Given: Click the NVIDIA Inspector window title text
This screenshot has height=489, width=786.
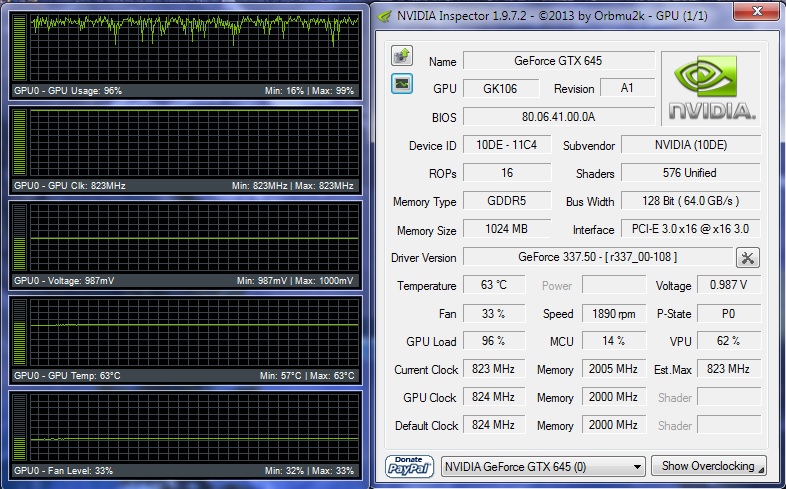Looking at the screenshot, I should [552, 16].
